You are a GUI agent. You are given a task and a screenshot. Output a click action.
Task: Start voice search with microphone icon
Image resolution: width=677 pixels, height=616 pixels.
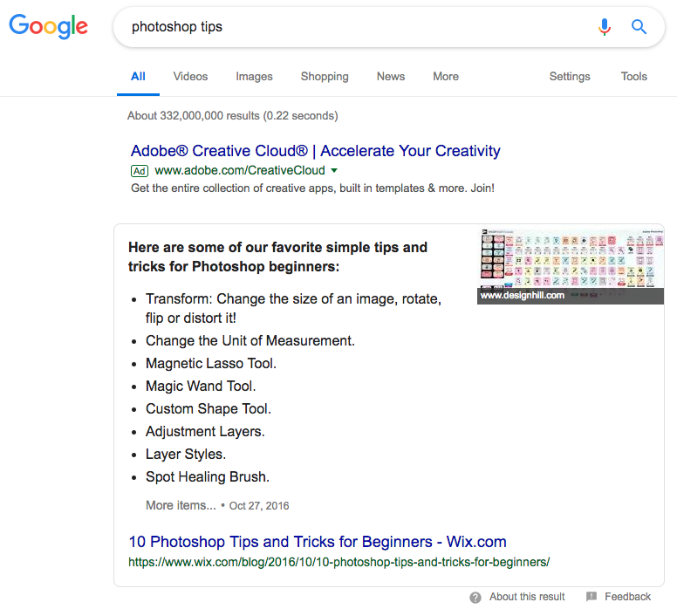605,27
